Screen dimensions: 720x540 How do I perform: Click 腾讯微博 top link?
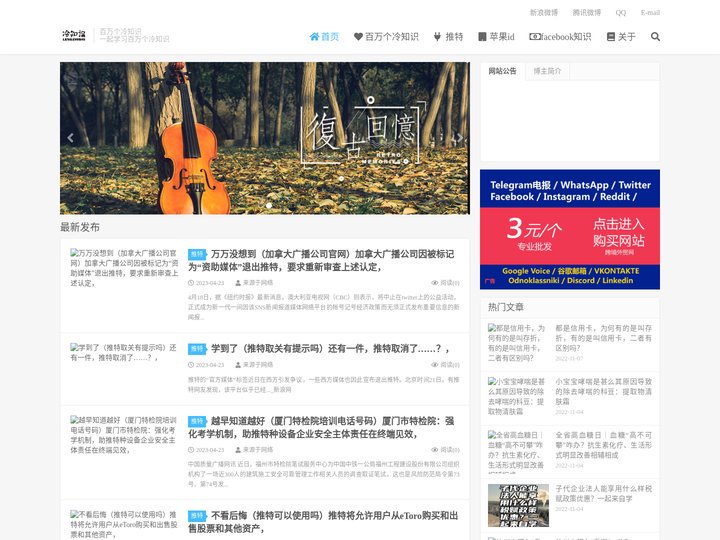point(587,13)
